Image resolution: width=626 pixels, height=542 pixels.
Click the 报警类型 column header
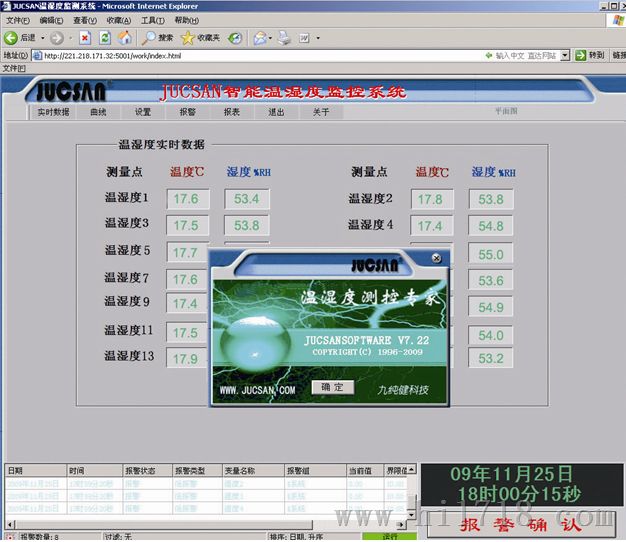(x=197, y=471)
